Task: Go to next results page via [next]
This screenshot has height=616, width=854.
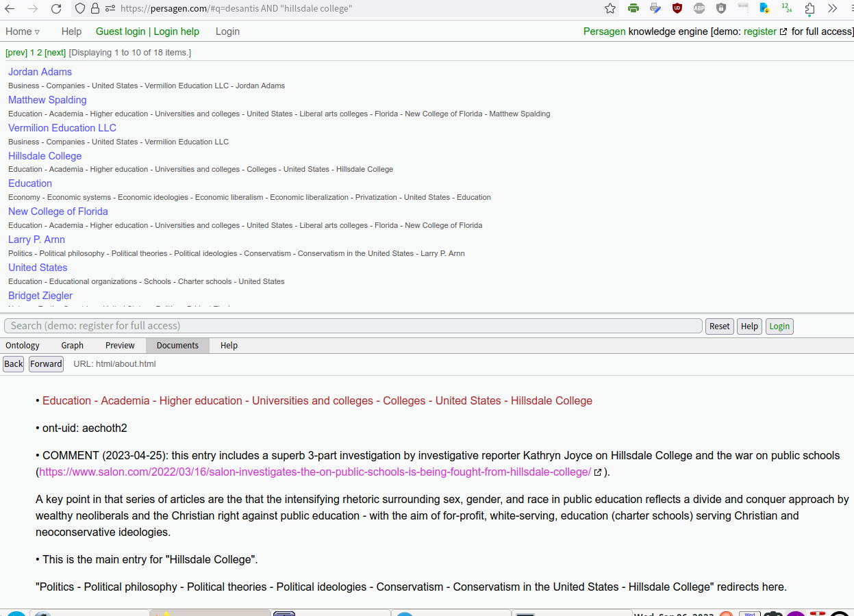Action: tap(55, 53)
